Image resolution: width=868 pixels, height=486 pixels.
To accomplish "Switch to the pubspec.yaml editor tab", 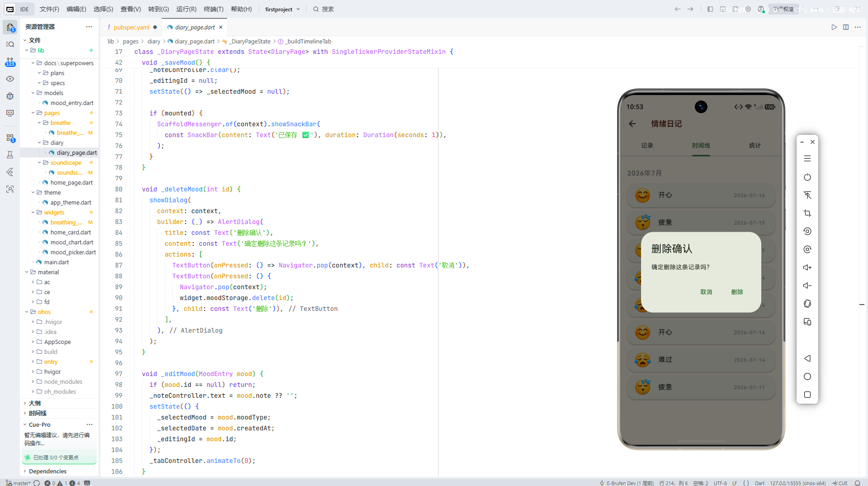I will 131,27.
